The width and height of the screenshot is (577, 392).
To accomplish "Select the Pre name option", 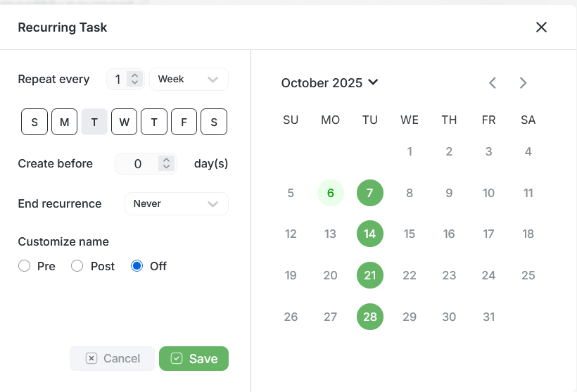I will pos(25,266).
